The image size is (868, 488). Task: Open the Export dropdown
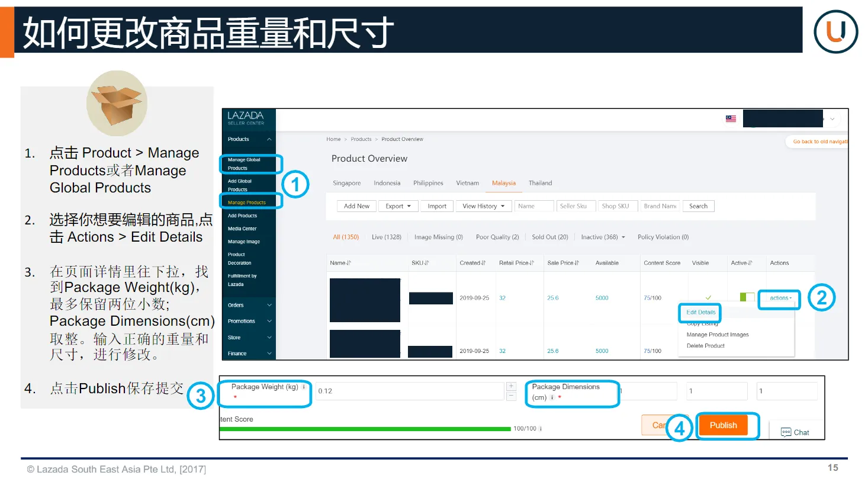[398, 206]
